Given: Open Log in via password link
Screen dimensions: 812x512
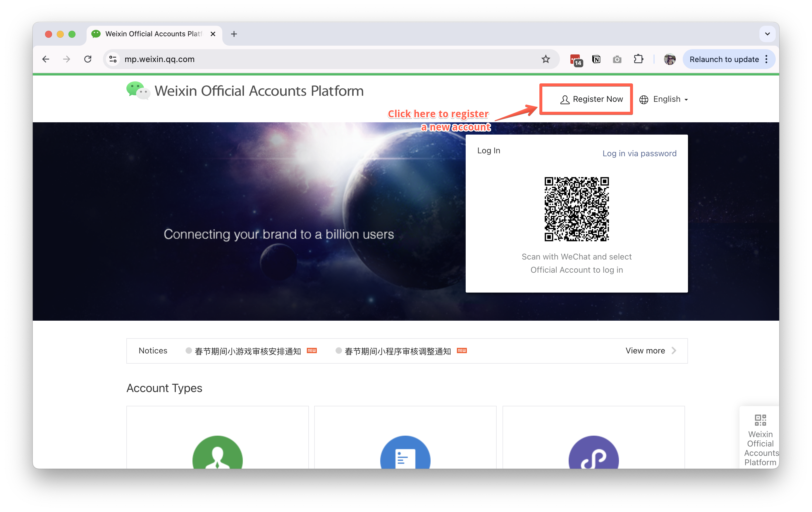Looking at the screenshot, I should coord(639,153).
